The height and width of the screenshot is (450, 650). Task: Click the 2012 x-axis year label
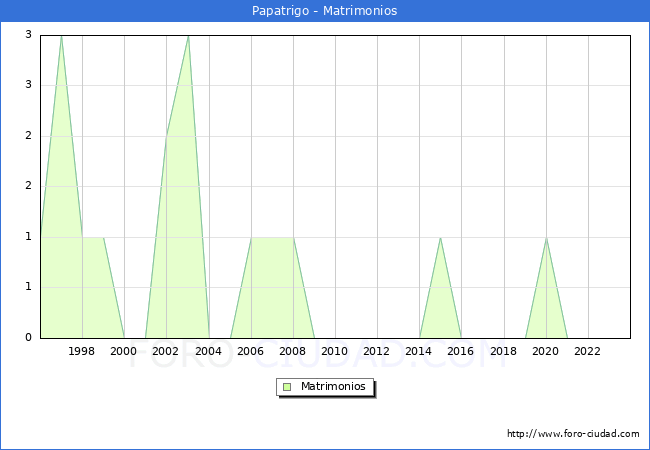(377, 351)
